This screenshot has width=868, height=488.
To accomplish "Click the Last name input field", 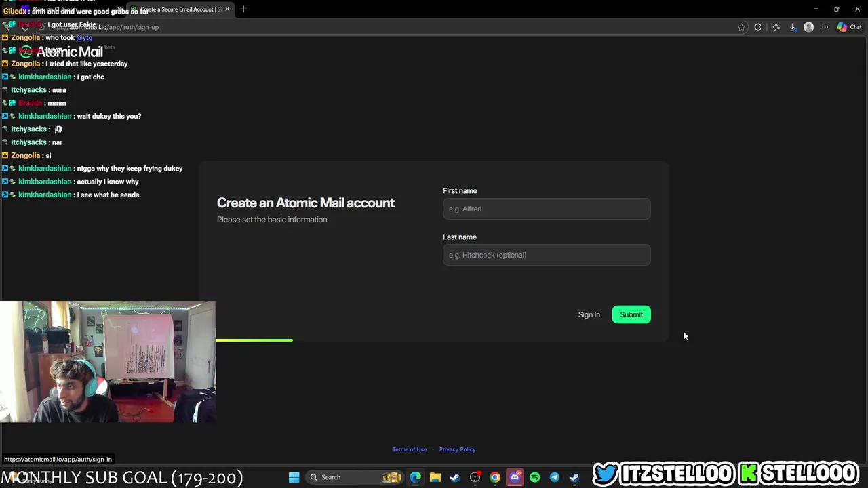I will point(547,255).
